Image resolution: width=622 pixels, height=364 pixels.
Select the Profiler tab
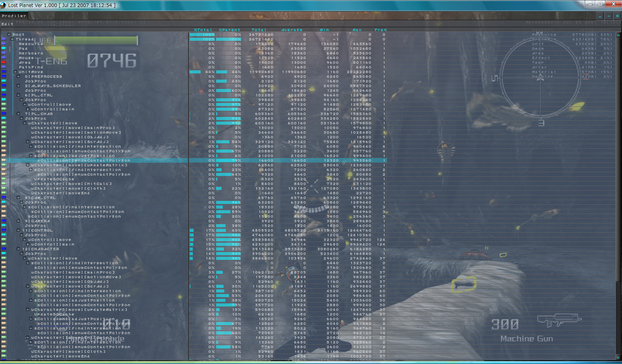[14, 16]
